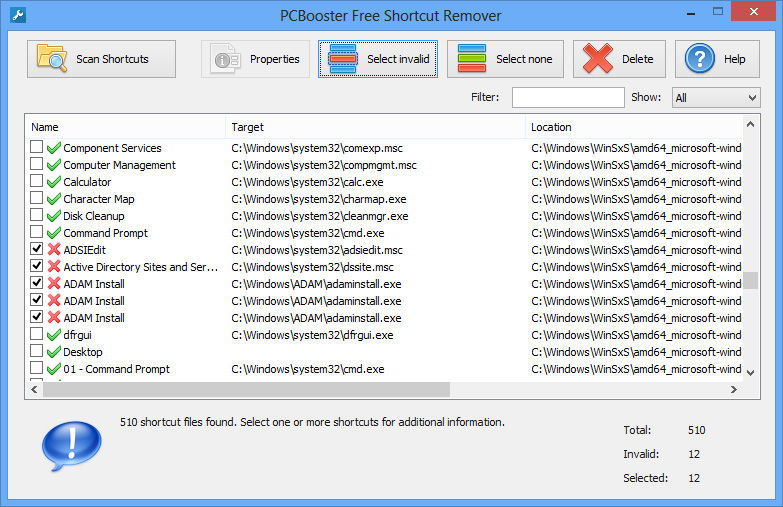
Task: Check the Component Services checkbox
Action: point(36,146)
